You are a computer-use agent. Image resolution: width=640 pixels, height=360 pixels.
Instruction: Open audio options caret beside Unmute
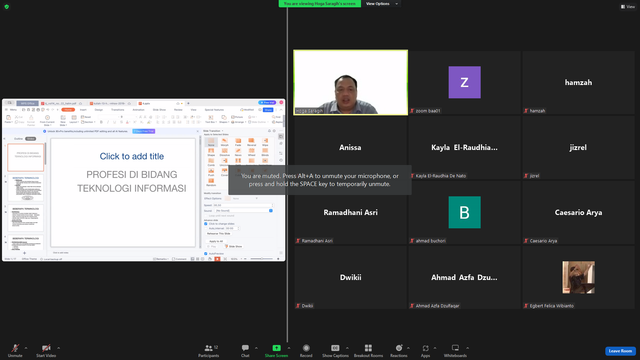click(26, 348)
